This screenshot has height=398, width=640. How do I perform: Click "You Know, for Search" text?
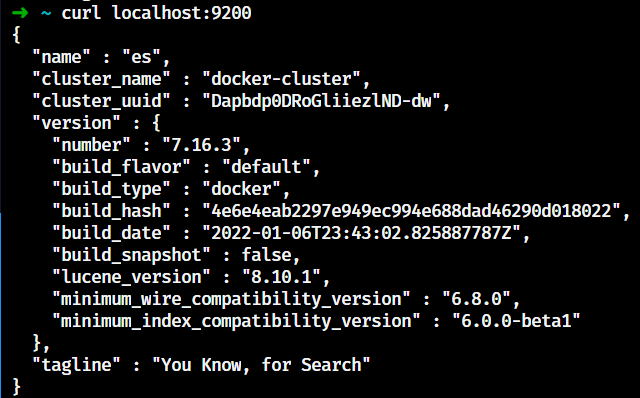[261, 365]
